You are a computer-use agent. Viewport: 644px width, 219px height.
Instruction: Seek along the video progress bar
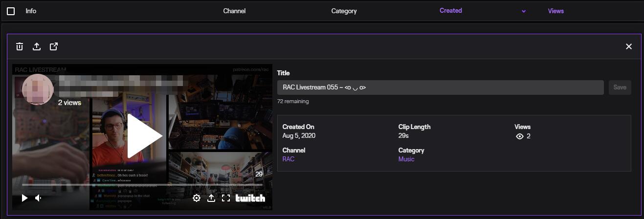142,185
